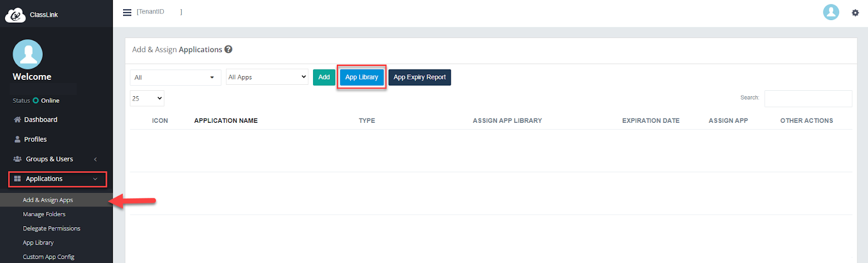Sort by TYPE column header
The width and height of the screenshot is (868, 263).
[x=367, y=121]
